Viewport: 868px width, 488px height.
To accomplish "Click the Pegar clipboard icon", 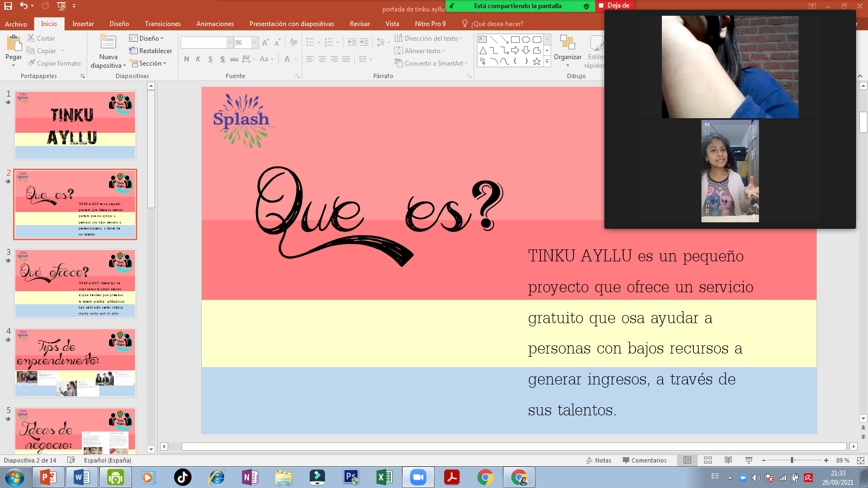I will tap(13, 43).
